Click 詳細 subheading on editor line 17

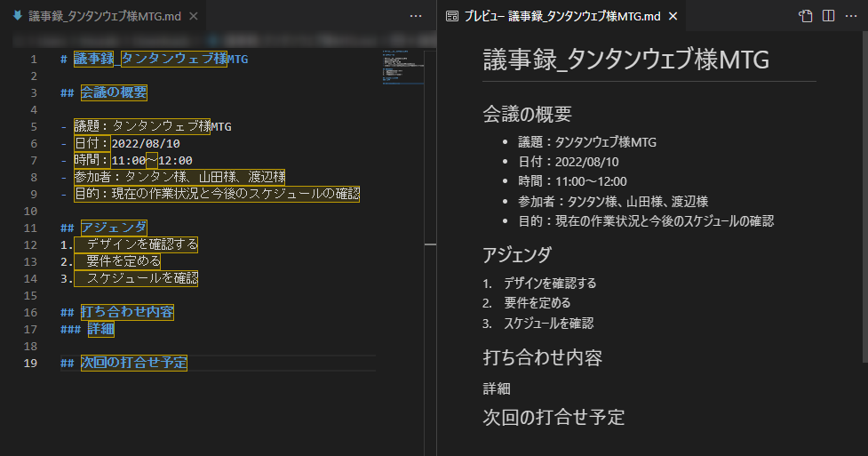100,329
